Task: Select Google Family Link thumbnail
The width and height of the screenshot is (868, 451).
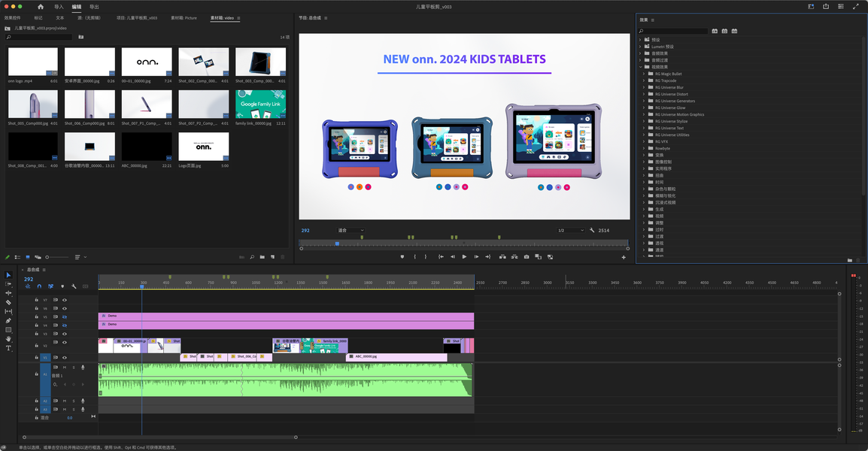Action: click(261, 104)
